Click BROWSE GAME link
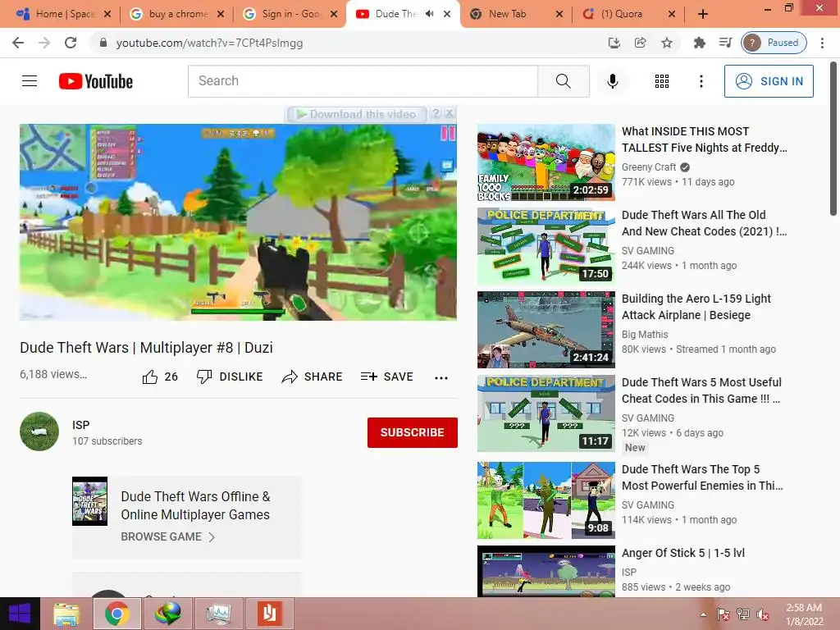The height and width of the screenshot is (630, 840). click(x=167, y=536)
